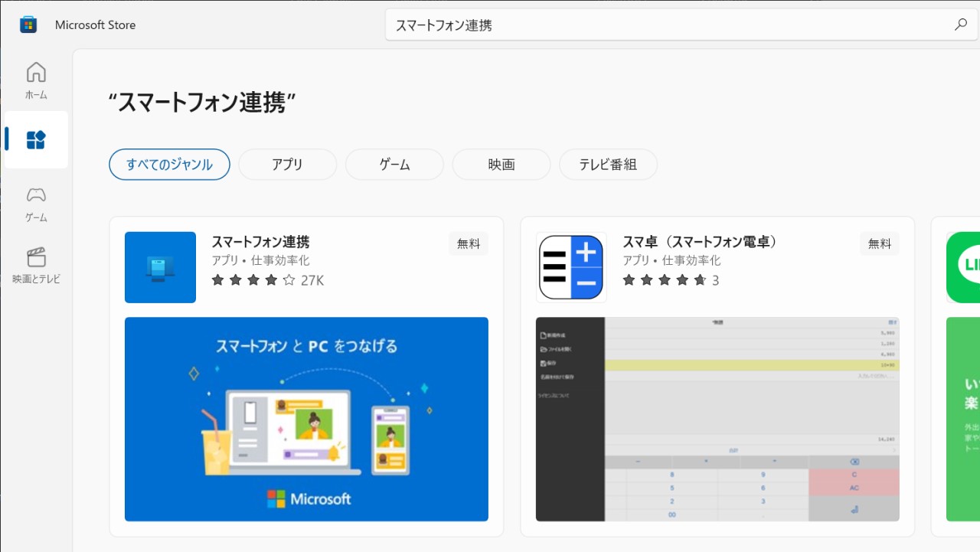The image size is (980, 552).
Task: Open the apps section icon in sidebar
Action: (x=36, y=139)
